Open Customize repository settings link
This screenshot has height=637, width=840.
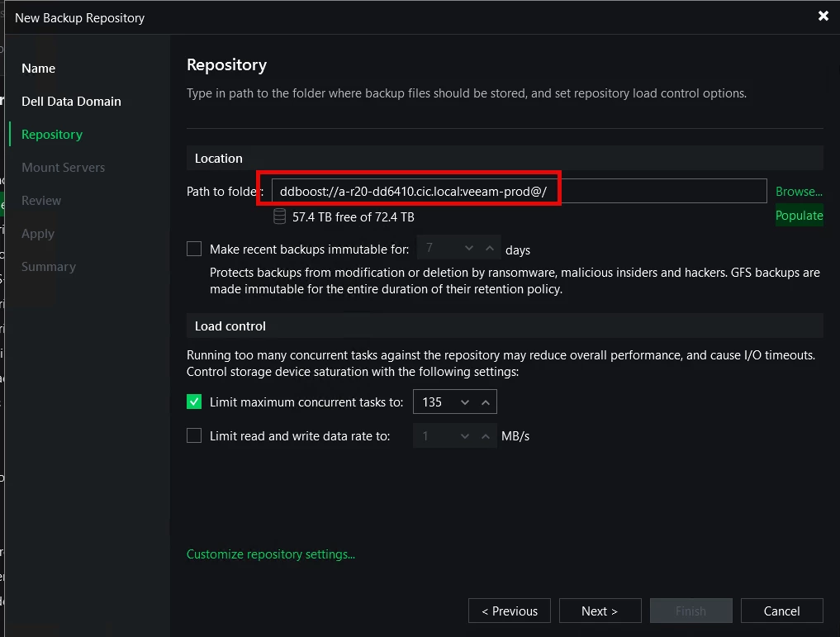(271, 554)
